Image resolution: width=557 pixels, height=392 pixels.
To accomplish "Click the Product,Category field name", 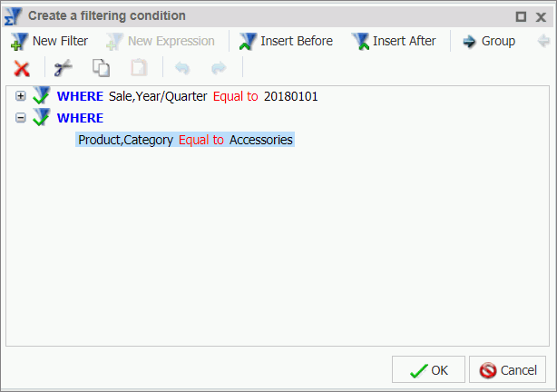I will tap(125, 140).
